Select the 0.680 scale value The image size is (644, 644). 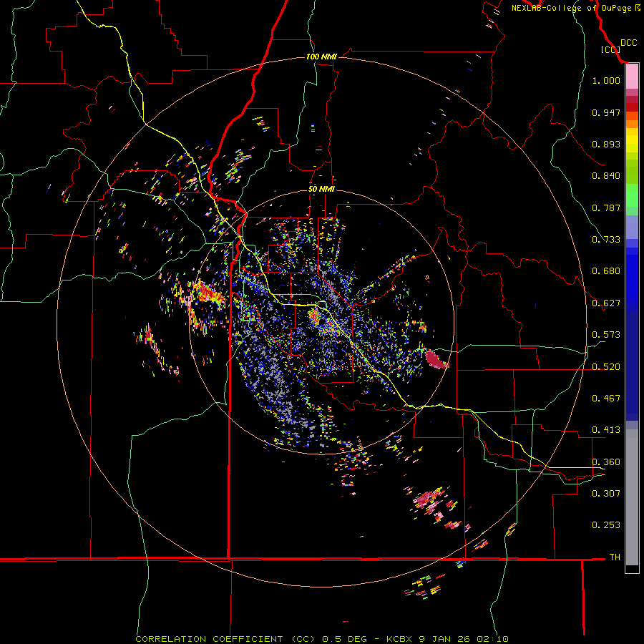click(606, 271)
